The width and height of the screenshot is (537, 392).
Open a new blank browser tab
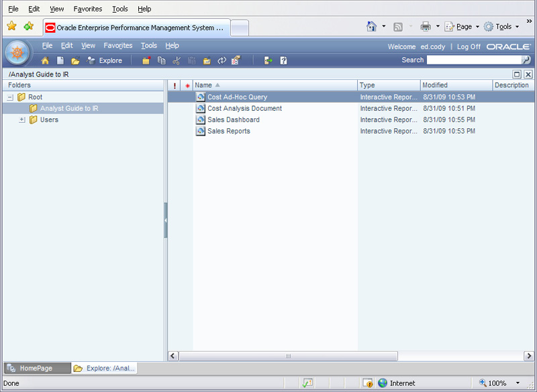(x=240, y=28)
